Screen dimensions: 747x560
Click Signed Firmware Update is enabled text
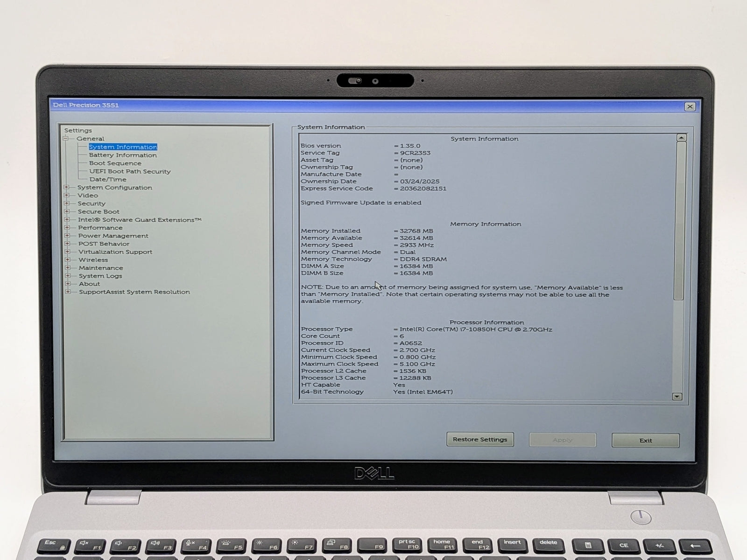361,203
